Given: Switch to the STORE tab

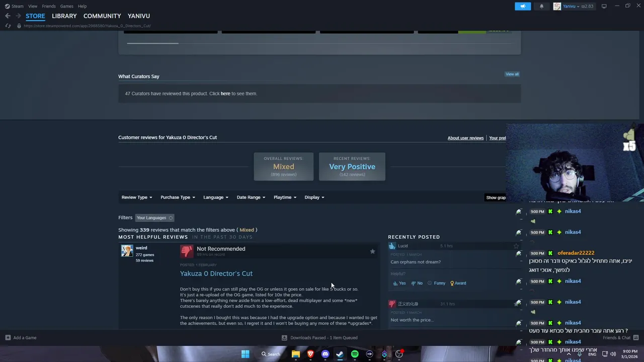Looking at the screenshot, I should click(35, 16).
